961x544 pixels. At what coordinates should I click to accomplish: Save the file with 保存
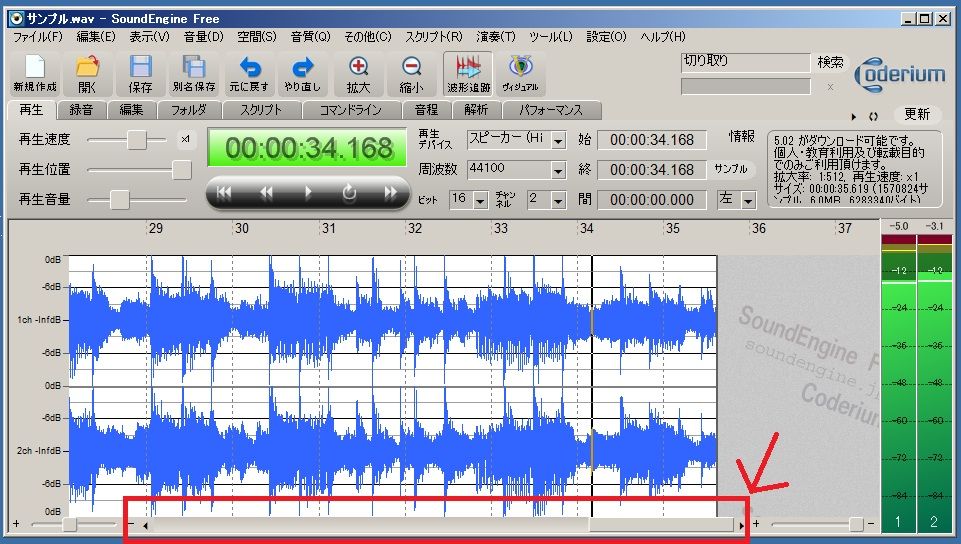[x=140, y=74]
